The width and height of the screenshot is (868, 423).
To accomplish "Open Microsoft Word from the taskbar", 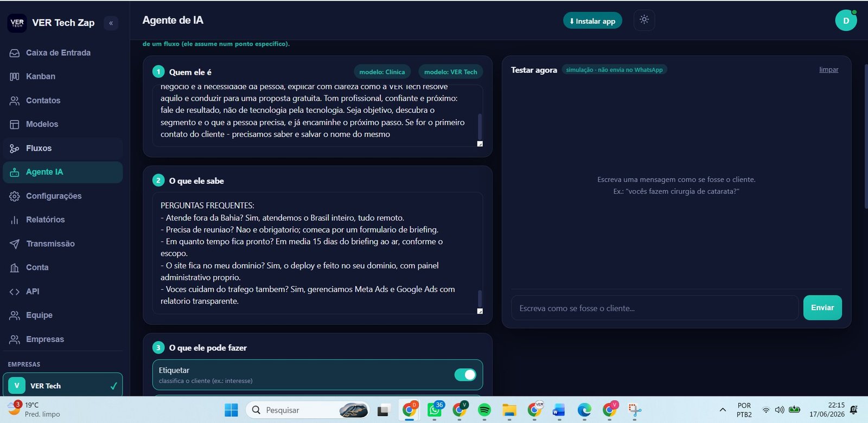I will 559,410.
